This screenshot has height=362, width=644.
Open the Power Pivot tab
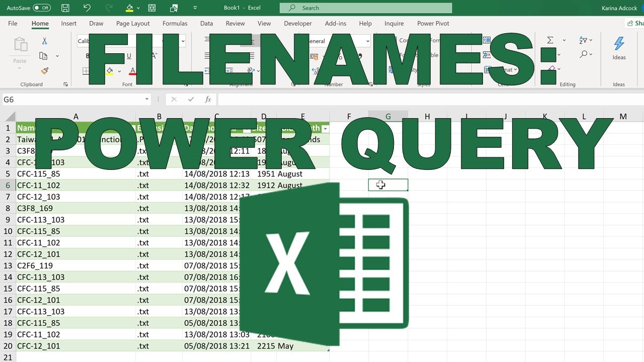(433, 23)
